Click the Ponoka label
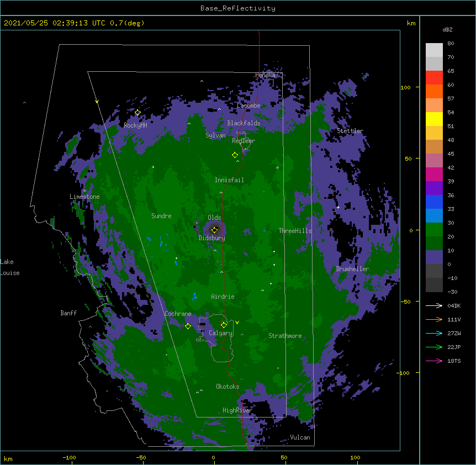The image size is (476, 465). [265, 75]
